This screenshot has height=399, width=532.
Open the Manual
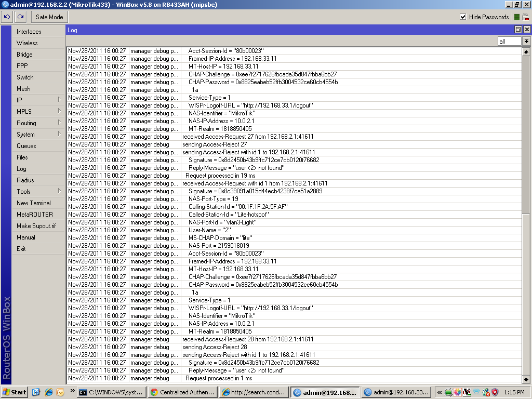pos(38,237)
